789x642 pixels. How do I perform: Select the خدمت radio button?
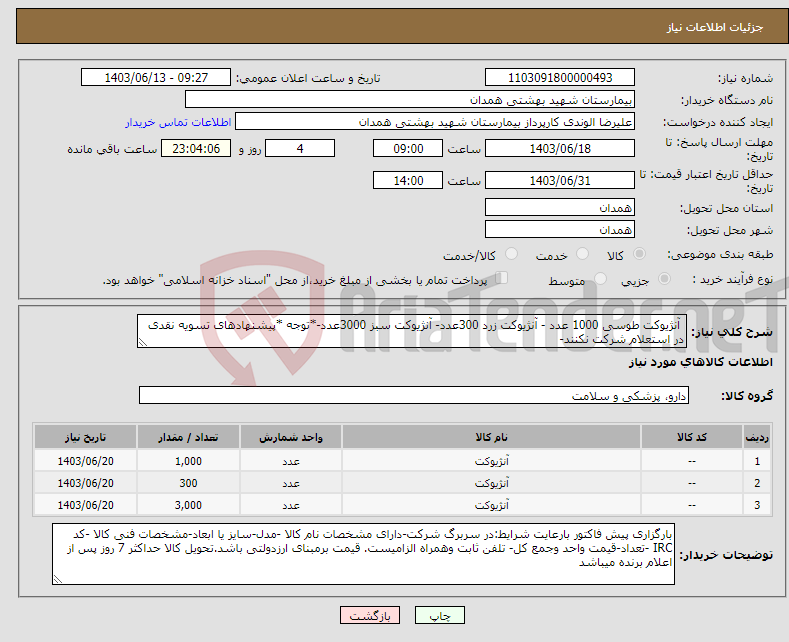(x=582, y=254)
